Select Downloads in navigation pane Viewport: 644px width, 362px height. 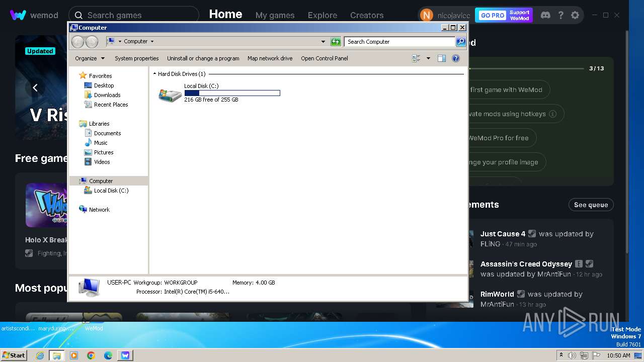107,95
